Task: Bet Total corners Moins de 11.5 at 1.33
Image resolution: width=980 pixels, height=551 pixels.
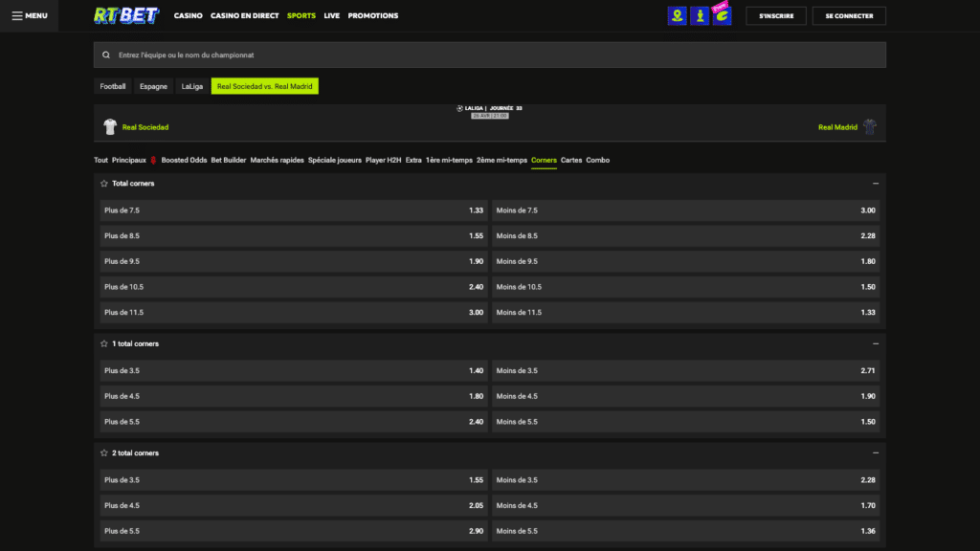Action: 685,313
